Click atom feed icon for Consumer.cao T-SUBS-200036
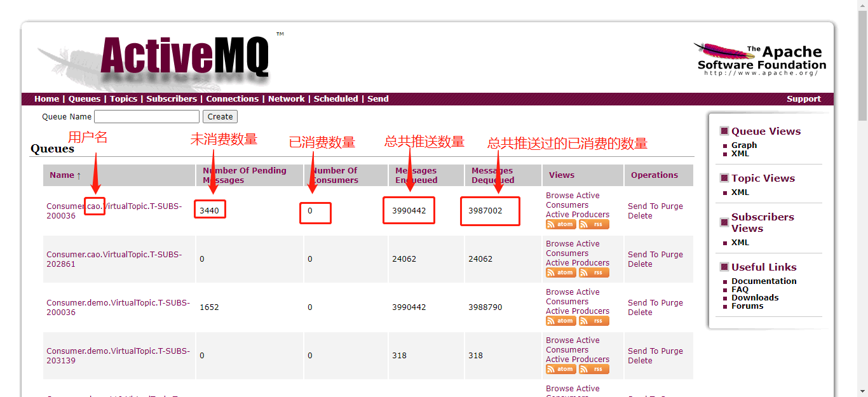 561,224
